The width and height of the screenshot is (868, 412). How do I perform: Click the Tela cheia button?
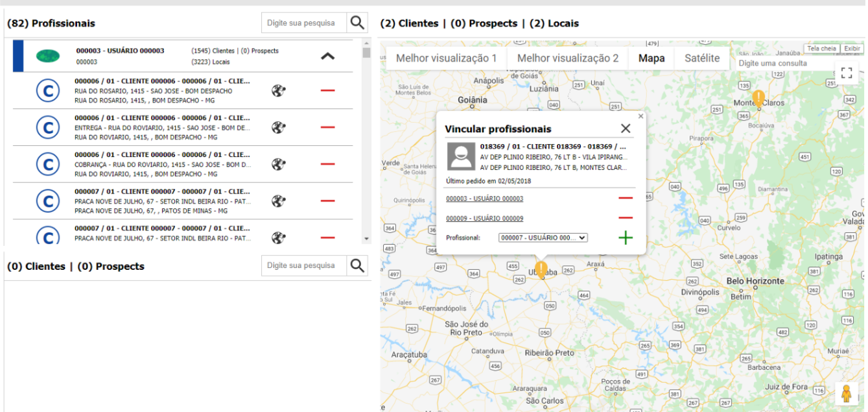[x=821, y=49]
